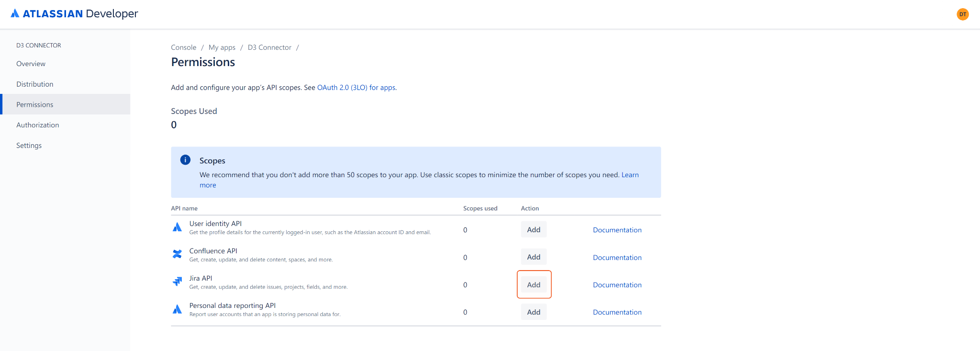Click the Jira API icon
The image size is (980, 351).
tap(177, 282)
